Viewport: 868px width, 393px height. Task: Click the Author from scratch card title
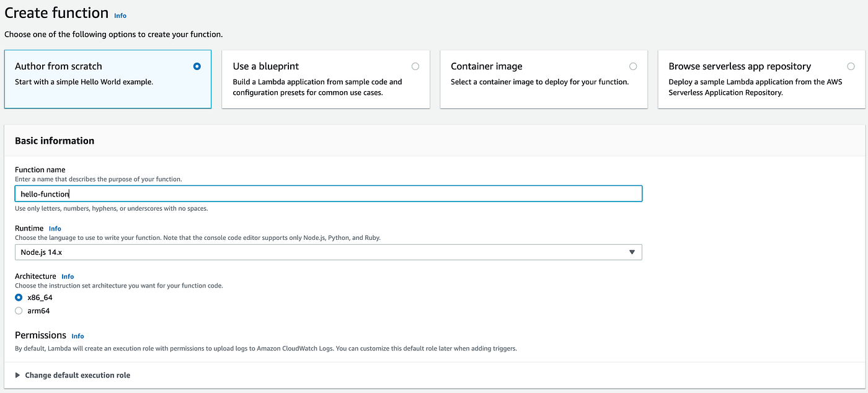click(58, 66)
